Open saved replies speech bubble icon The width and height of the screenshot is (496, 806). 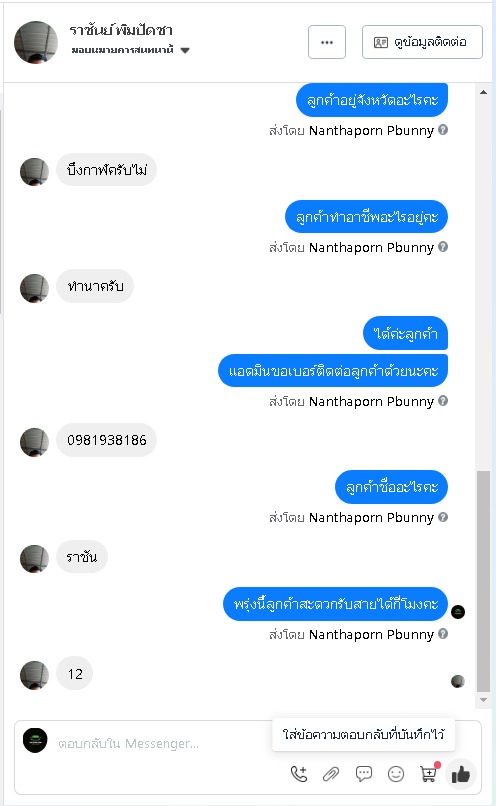(x=364, y=774)
